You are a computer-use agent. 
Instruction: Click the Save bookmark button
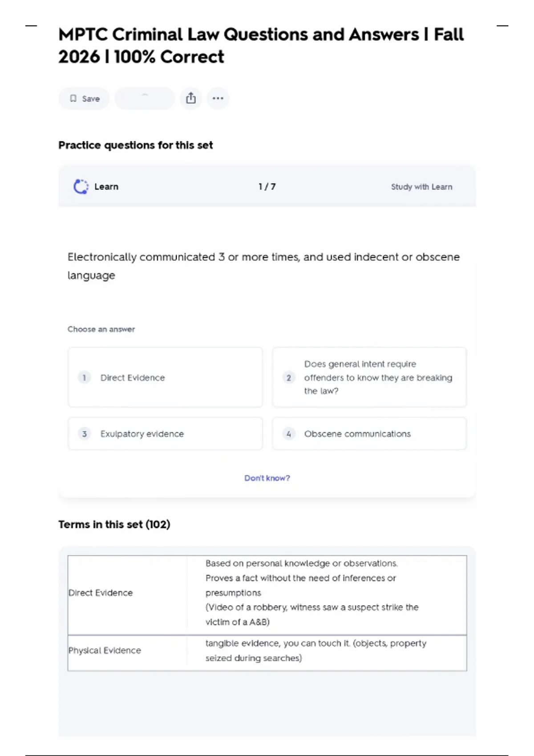pyautogui.click(x=84, y=99)
